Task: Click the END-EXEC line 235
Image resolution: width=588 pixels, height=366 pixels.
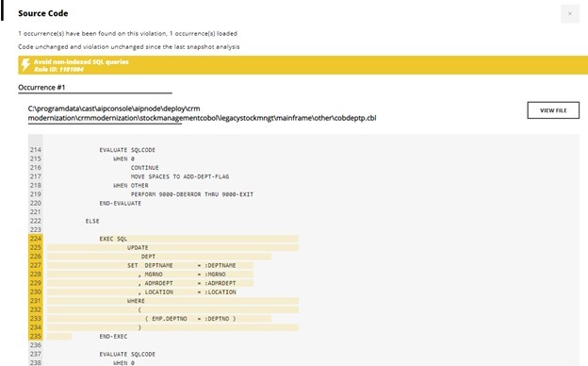Action: point(113,337)
